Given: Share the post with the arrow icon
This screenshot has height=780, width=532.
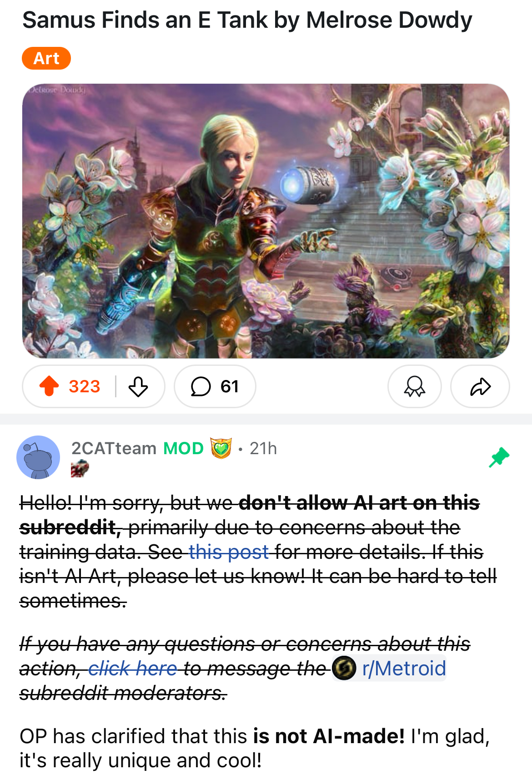Looking at the screenshot, I should [480, 386].
